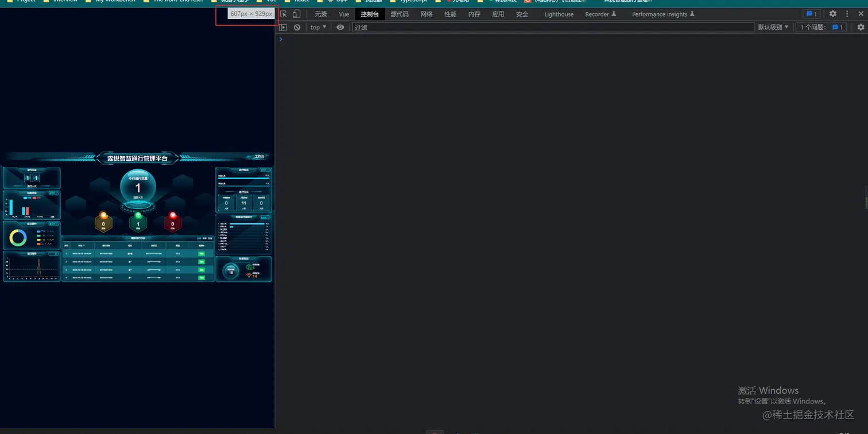Select the red hexagon badge showing 0
Image resolution: width=868 pixels, height=434 pixels.
point(173,223)
